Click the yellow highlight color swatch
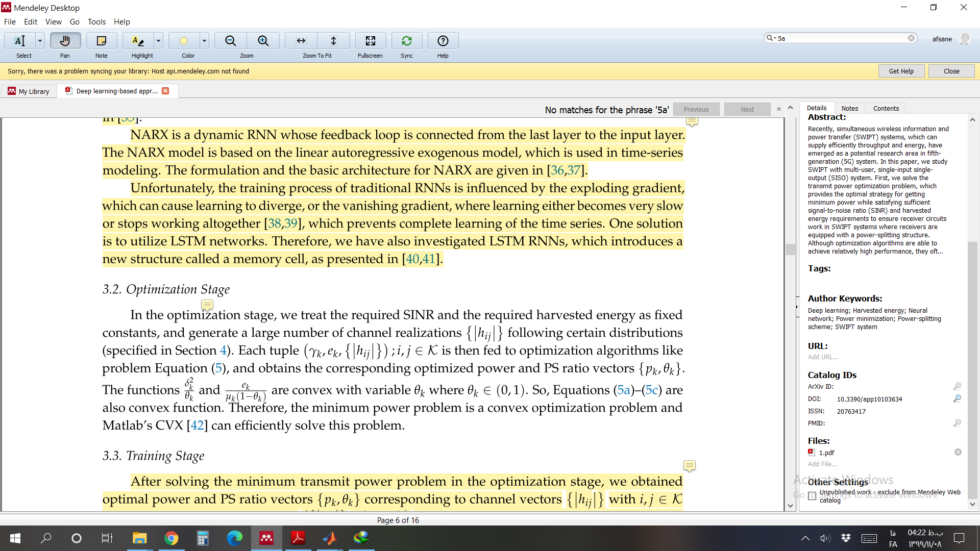The height and width of the screenshot is (551, 980). [x=184, y=41]
